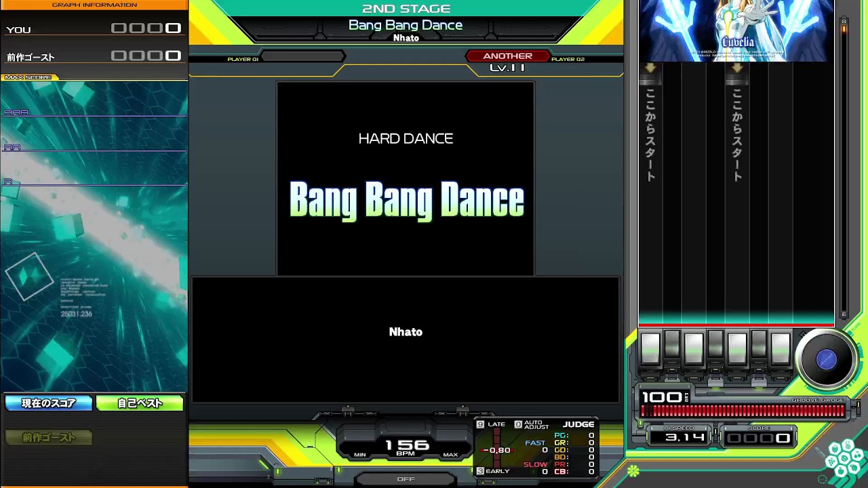Screen dimensions: 868x488
Task: Select the dimmed 前作ゴースト button
Action: (x=48, y=438)
